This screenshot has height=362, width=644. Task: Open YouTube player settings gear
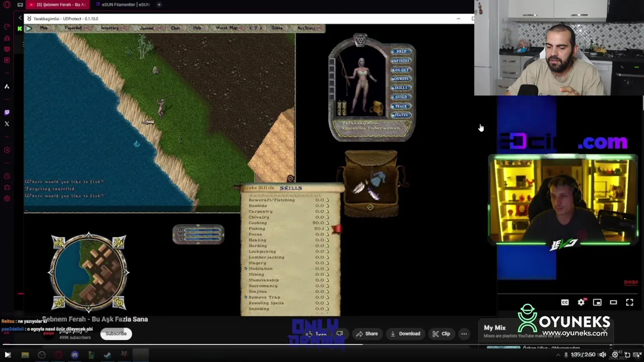pyautogui.click(x=581, y=302)
